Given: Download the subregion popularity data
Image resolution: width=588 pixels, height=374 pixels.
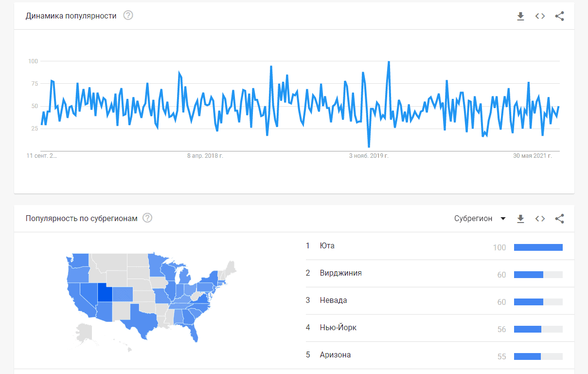Looking at the screenshot, I should 520,219.
